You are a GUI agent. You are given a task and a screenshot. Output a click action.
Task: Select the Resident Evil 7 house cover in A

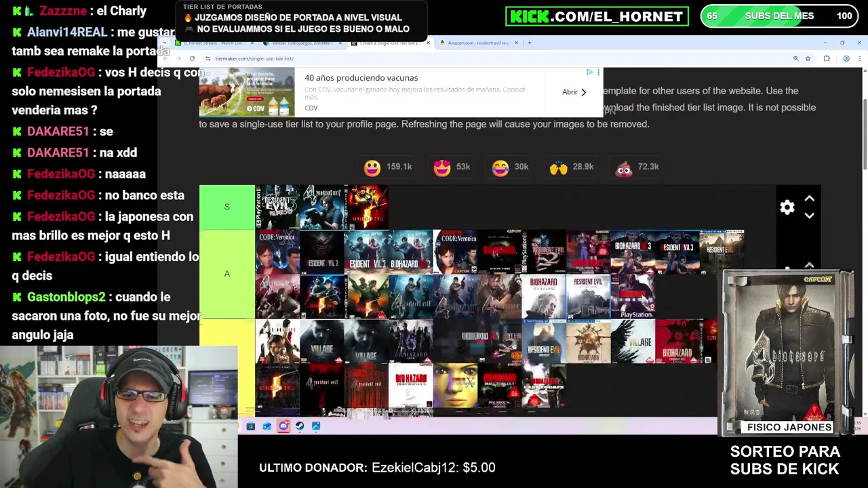pyautogui.click(x=589, y=296)
